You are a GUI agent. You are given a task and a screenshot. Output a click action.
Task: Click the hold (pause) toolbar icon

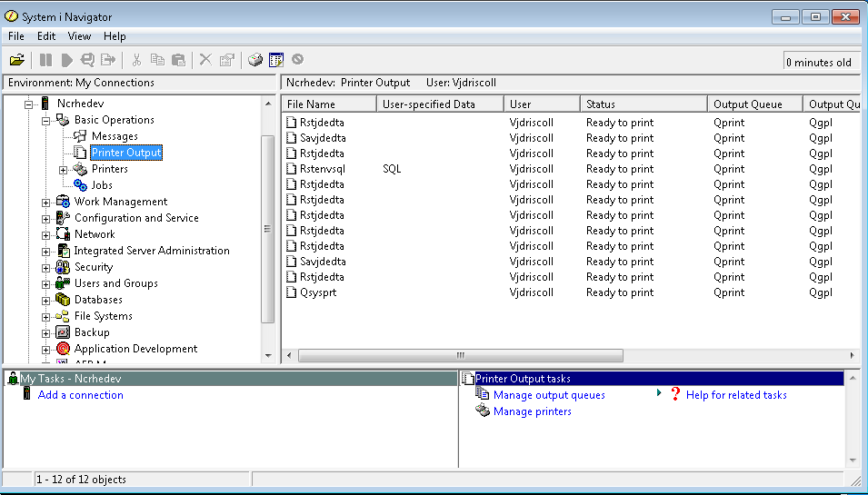coord(46,60)
